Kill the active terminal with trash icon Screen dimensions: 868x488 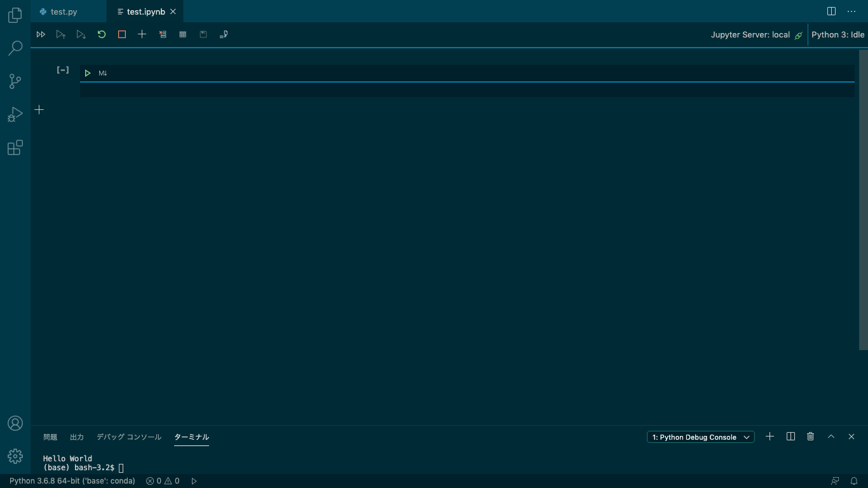pyautogui.click(x=810, y=437)
